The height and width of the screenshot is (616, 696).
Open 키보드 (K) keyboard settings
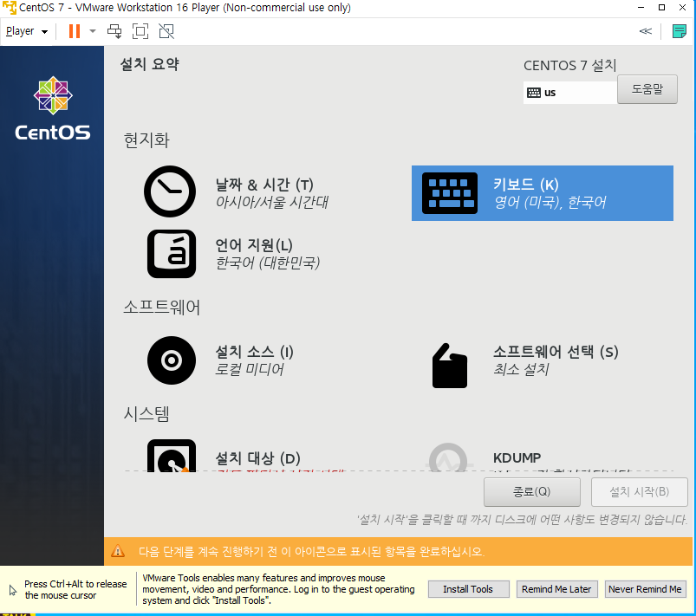pyautogui.click(x=543, y=193)
